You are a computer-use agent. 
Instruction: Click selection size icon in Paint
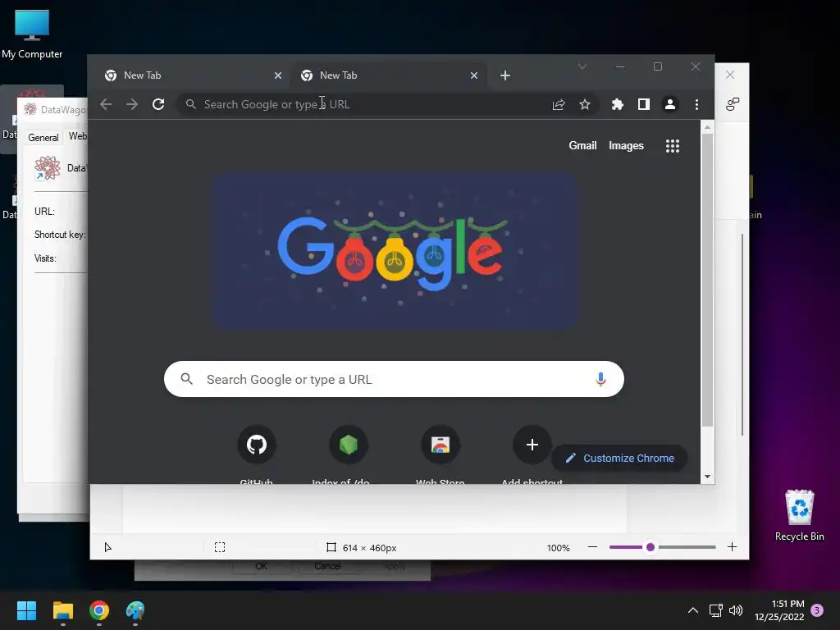click(x=220, y=547)
